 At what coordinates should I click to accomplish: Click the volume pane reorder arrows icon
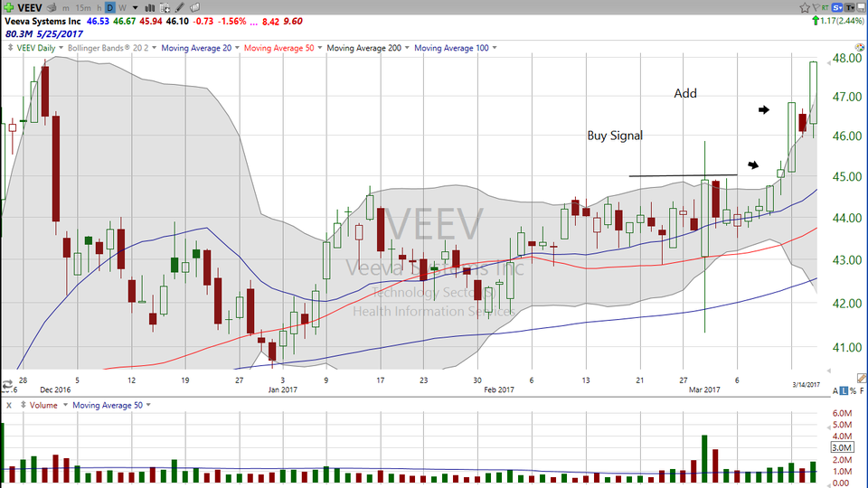coord(24,405)
